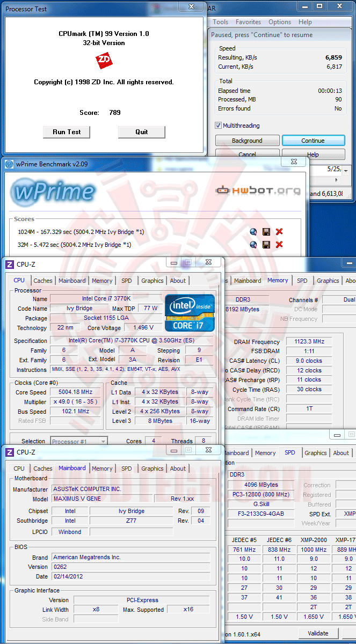Screen dimensions: 356x644
Task: Open the Options menu in WinRAR
Action: [x=280, y=22]
